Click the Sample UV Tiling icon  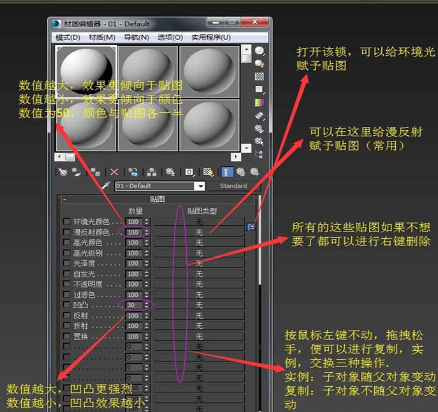point(259,89)
